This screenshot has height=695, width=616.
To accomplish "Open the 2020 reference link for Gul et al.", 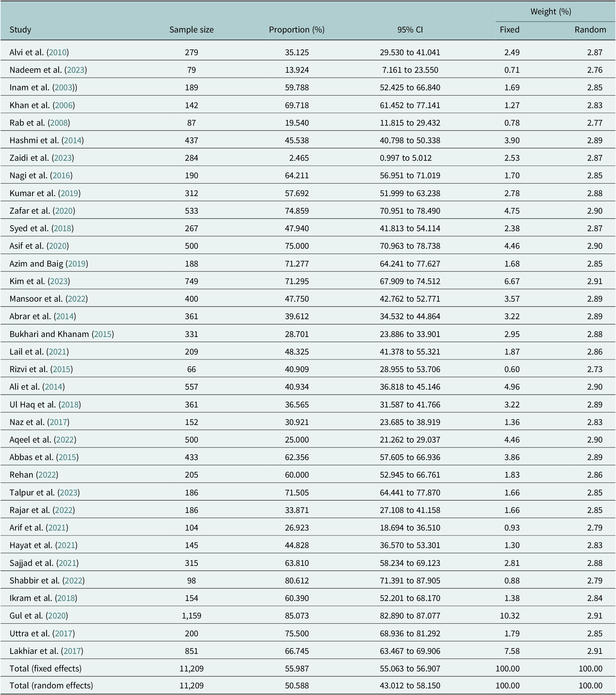I will pyautogui.click(x=57, y=616).
